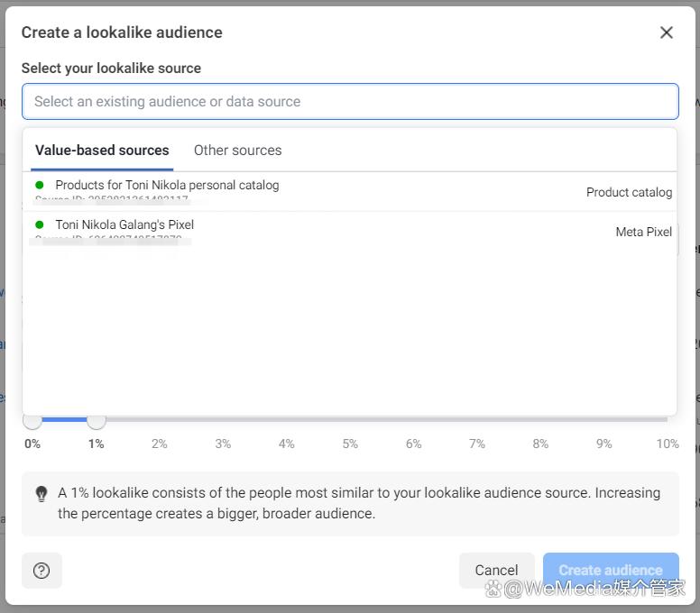The width and height of the screenshot is (700, 613).
Task: Click the Meta Pixel type label
Action: pos(643,232)
